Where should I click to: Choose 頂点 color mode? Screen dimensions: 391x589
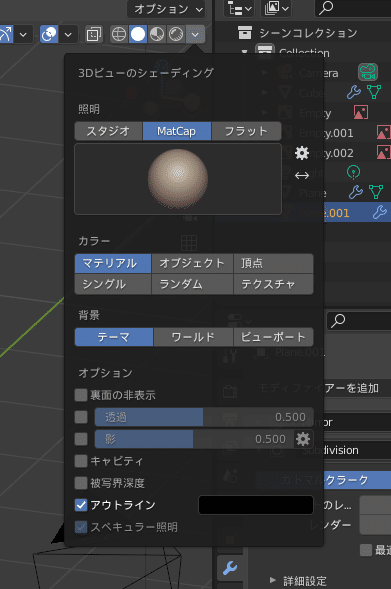[x=273, y=263]
